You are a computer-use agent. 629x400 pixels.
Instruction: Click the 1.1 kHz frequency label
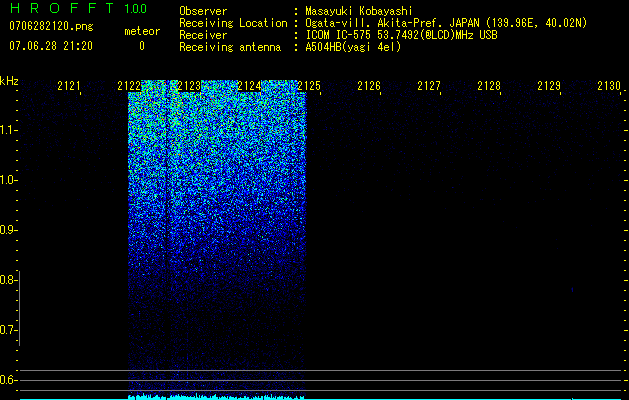pos(8,130)
